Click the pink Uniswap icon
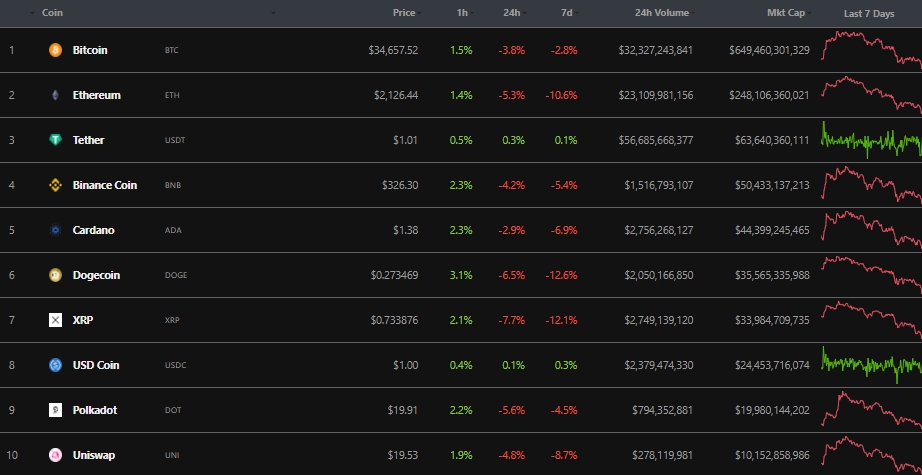 [55, 455]
